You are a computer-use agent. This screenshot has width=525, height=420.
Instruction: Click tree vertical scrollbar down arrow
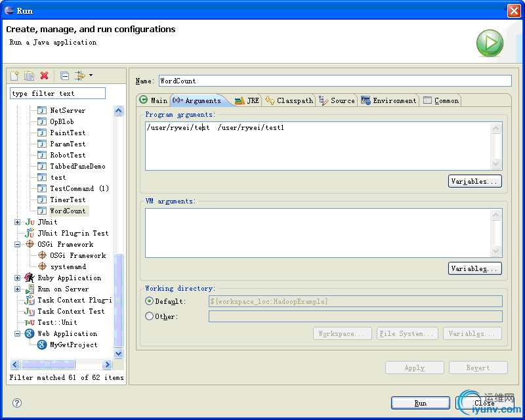coord(119,353)
